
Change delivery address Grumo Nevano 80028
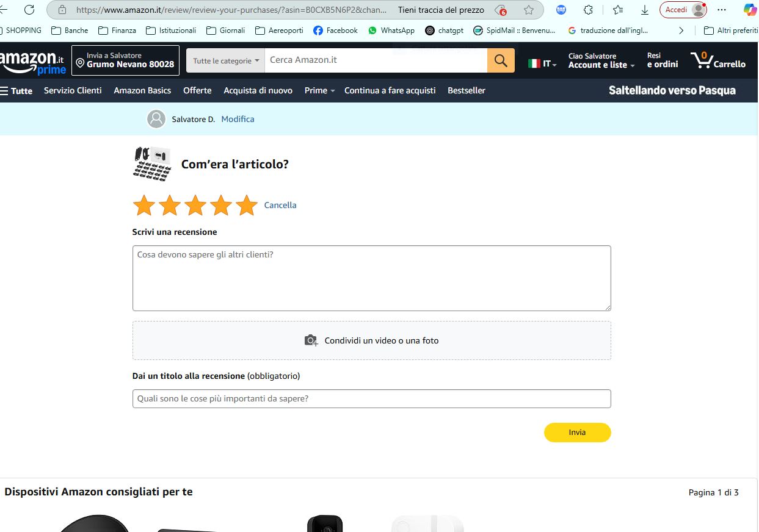tap(125, 60)
